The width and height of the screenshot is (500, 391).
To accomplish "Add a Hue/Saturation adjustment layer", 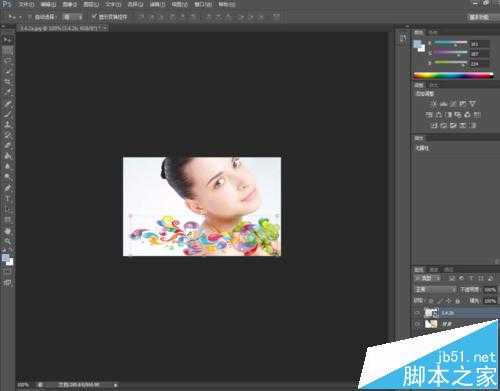I will [429, 115].
